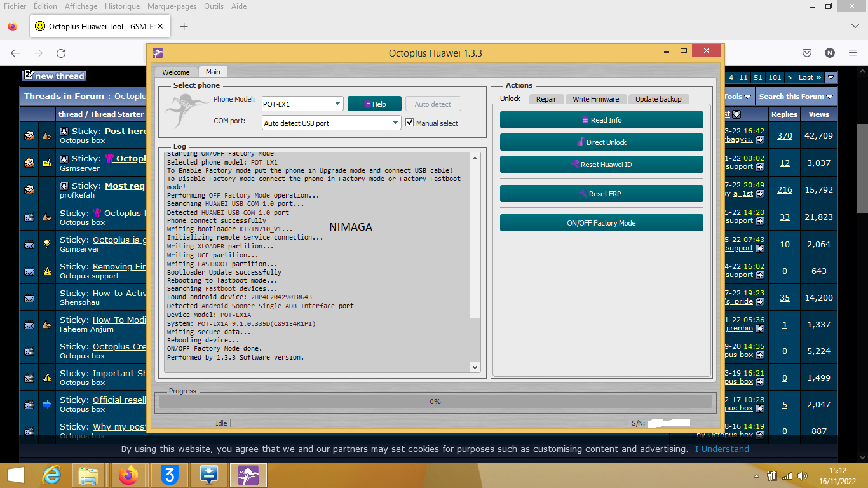This screenshot has width=868, height=488.
Task: Open the pinned Firefox tab
Action: tap(13, 26)
